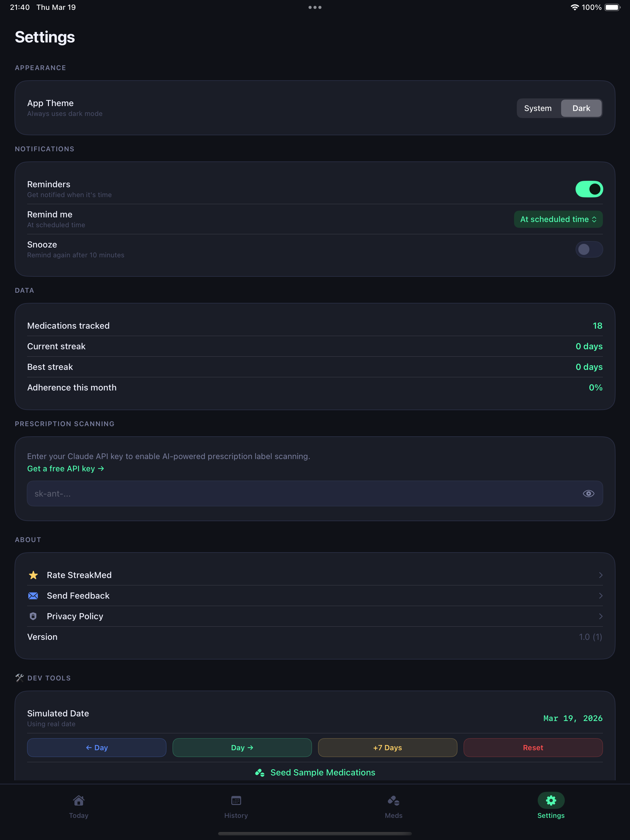Reset the simulated date
Viewport: 630px width, 840px height.
click(x=533, y=747)
